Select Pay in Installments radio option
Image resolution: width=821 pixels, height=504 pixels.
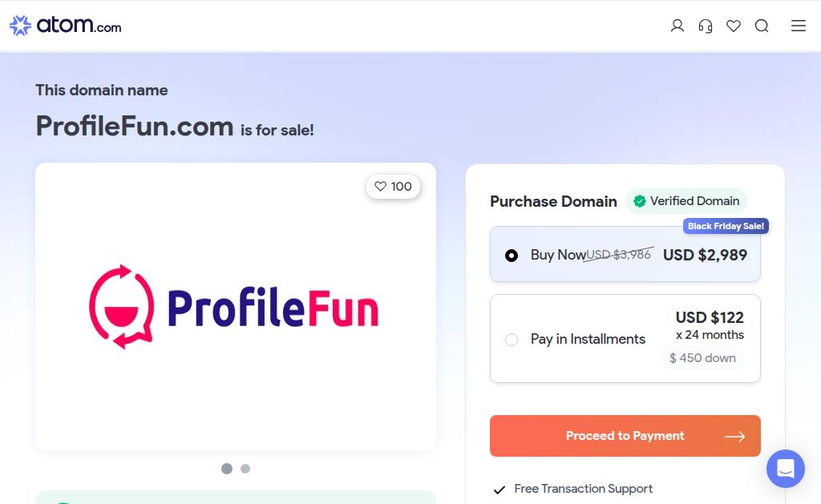point(512,340)
